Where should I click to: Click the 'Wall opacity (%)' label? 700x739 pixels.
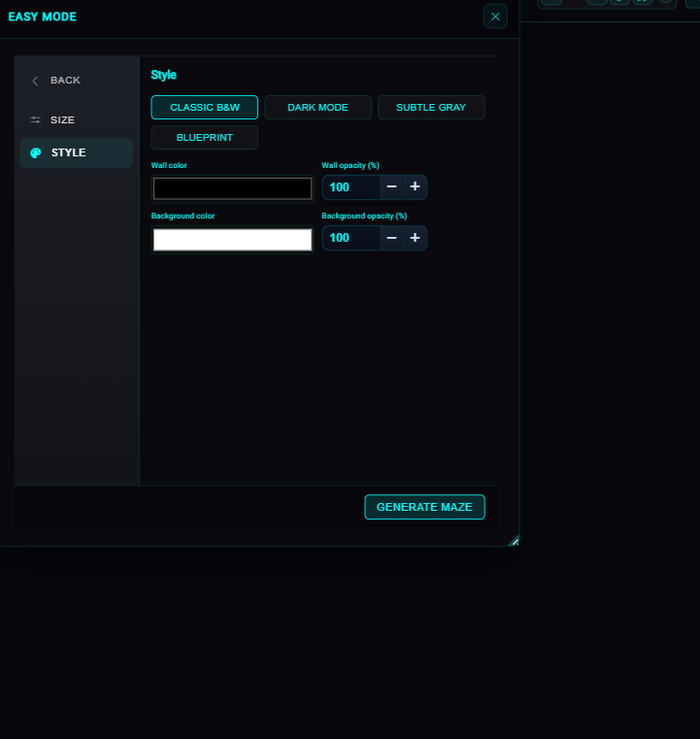pyautogui.click(x=350, y=165)
